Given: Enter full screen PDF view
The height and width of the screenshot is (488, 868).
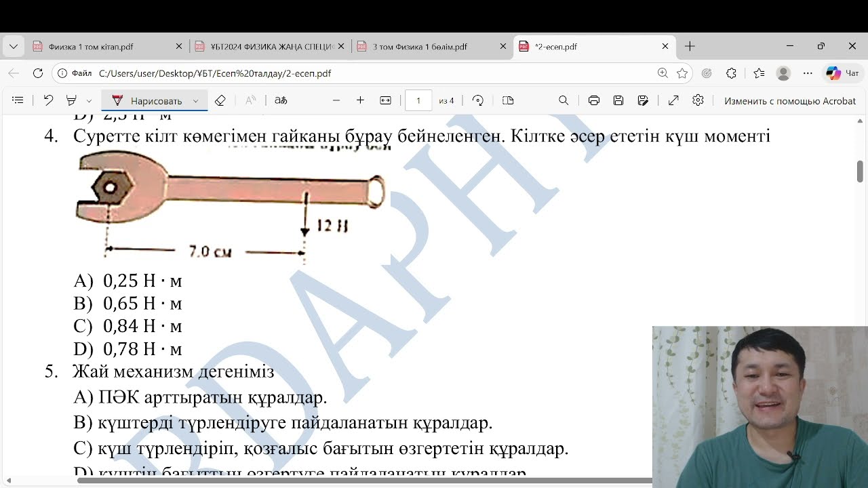Looking at the screenshot, I should tap(673, 100).
